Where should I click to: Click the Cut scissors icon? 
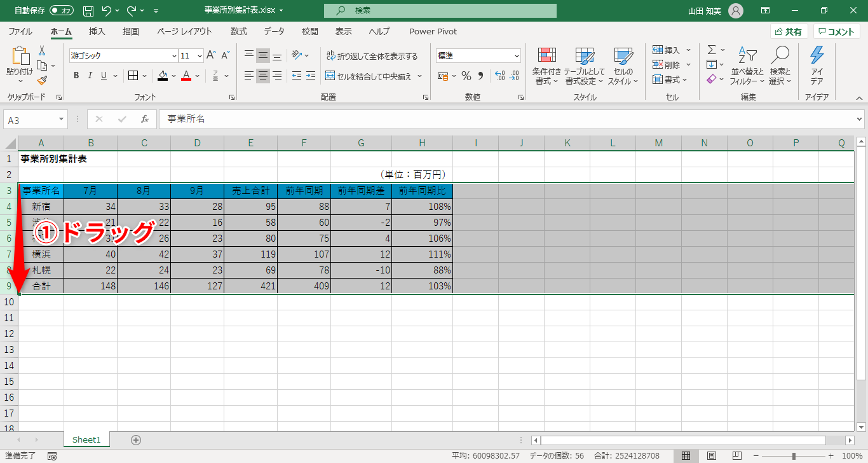click(x=42, y=51)
